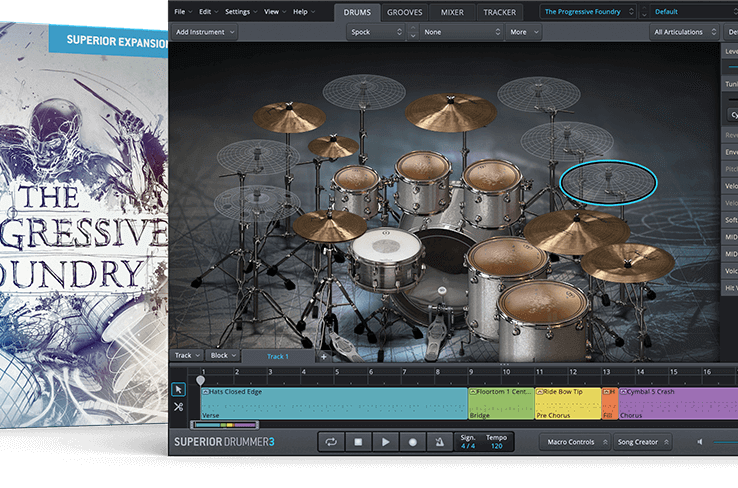The height and width of the screenshot is (488, 738).
Task: Open the Block dropdown menu
Action: coord(223,356)
